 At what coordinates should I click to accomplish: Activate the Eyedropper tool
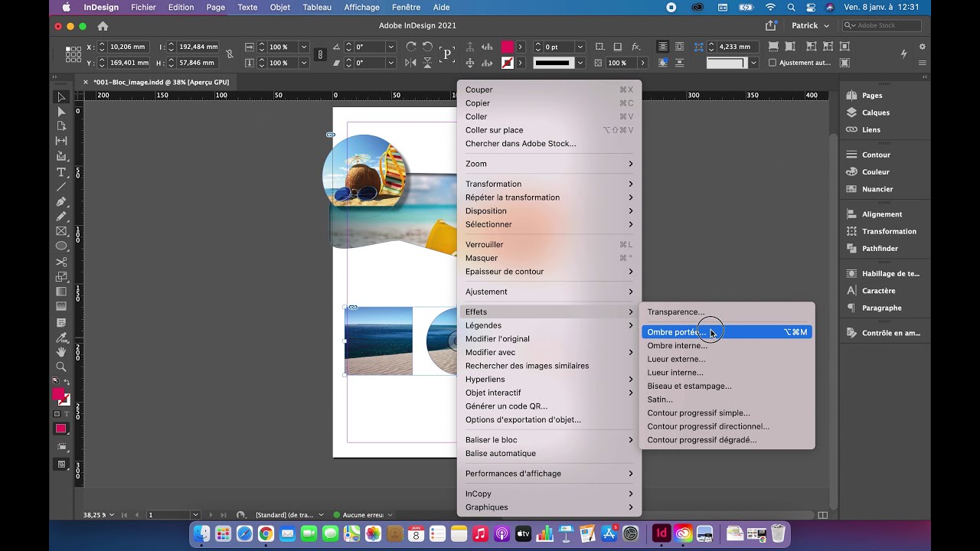tap(61, 337)
